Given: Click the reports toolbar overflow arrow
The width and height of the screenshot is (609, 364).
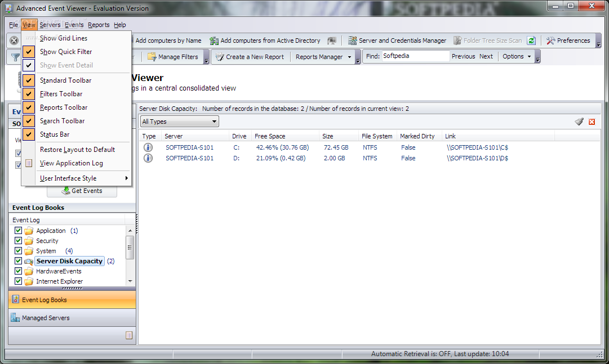Looking at the screenshot, I should (x=358, y=57).
